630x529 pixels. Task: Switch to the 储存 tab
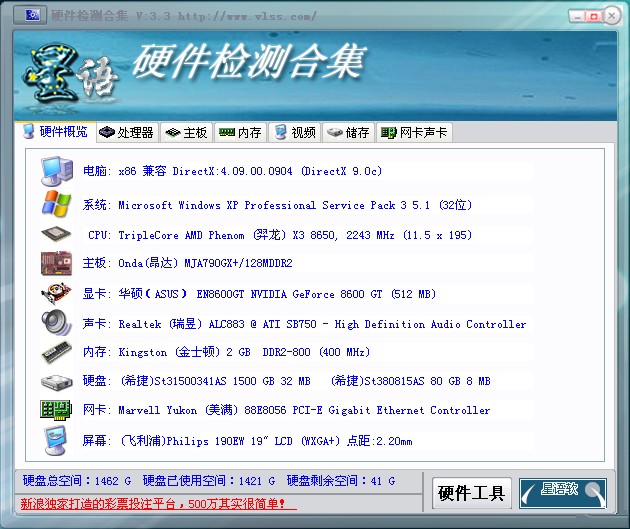click(348, 133)
